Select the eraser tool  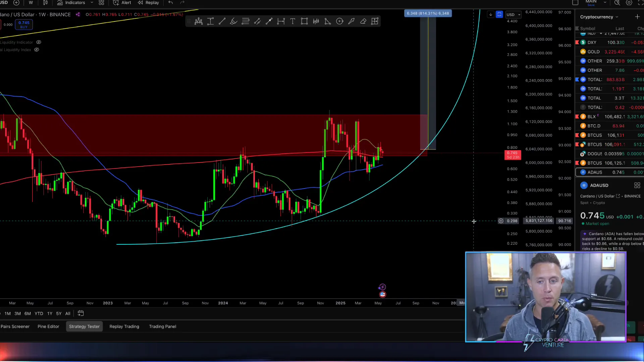coord(363,21)
